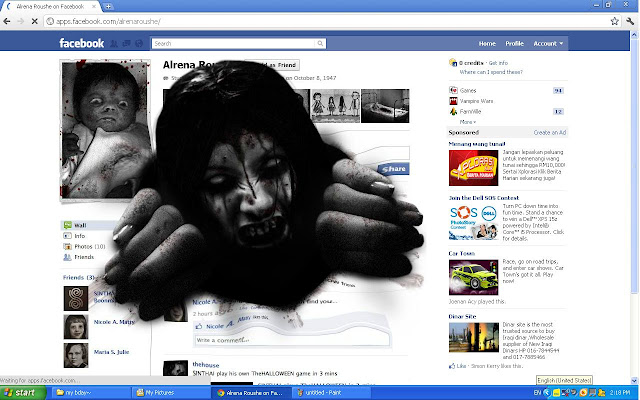Viewport: 640px width, 400px height.
Task: Select the Info tab
Action: tap(80, 236)
